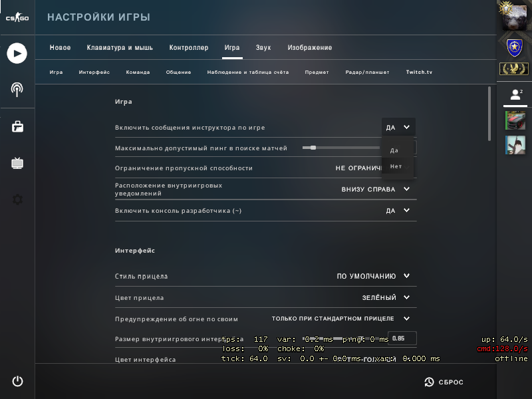Open the Play menu icon
This screenshot has width=532, height=399.
pos(17,53)
